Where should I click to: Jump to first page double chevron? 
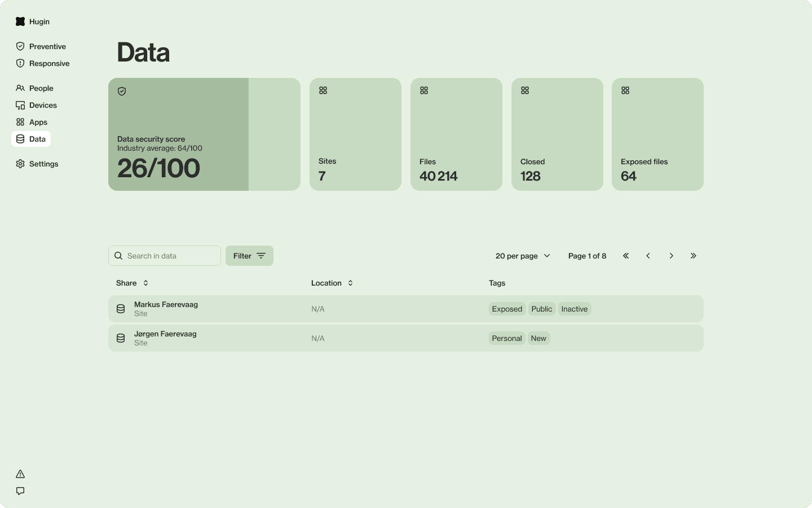click(x=626, y=256)
